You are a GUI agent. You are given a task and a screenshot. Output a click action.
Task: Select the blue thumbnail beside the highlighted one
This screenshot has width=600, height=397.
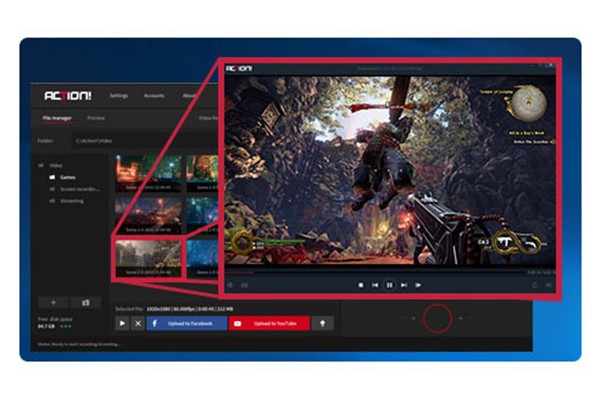(x=202, y=258)
